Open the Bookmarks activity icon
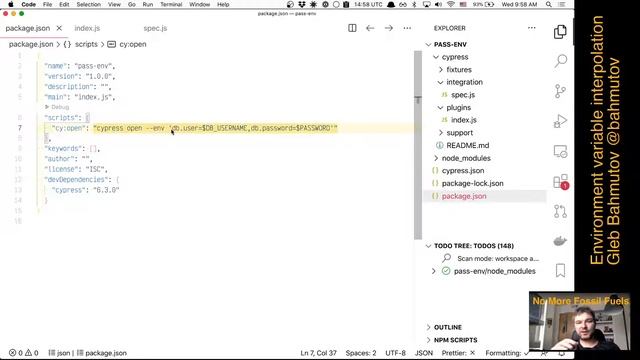 pos(560,271)
